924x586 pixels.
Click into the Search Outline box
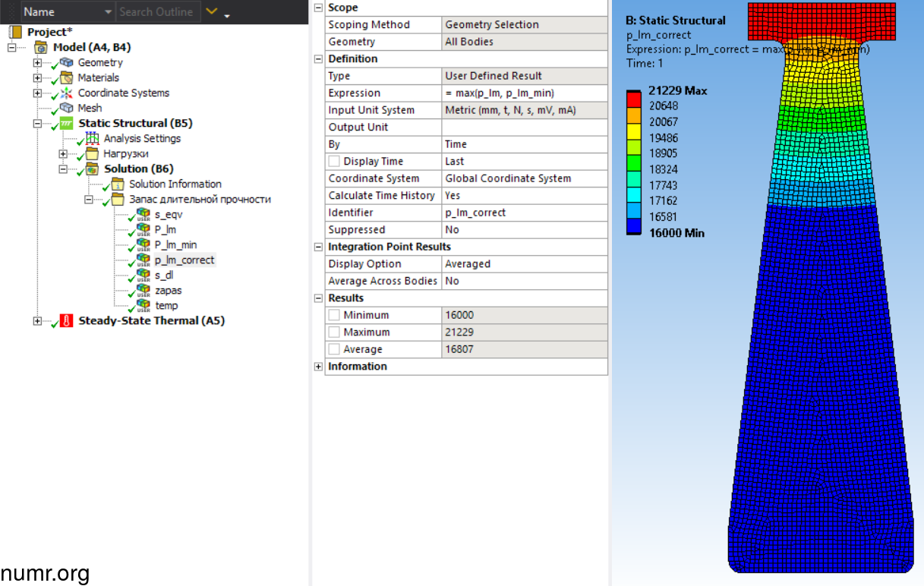[156, 12]
